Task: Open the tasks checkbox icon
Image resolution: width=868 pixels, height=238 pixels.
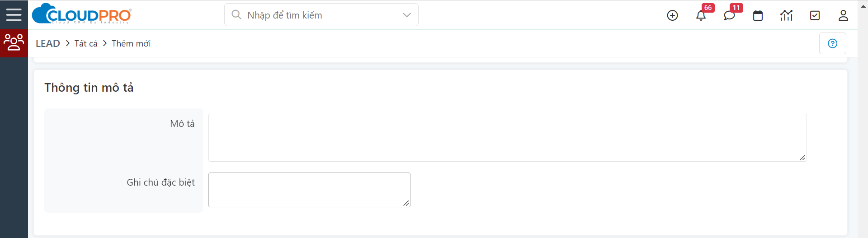Action: tap(815, 15)
